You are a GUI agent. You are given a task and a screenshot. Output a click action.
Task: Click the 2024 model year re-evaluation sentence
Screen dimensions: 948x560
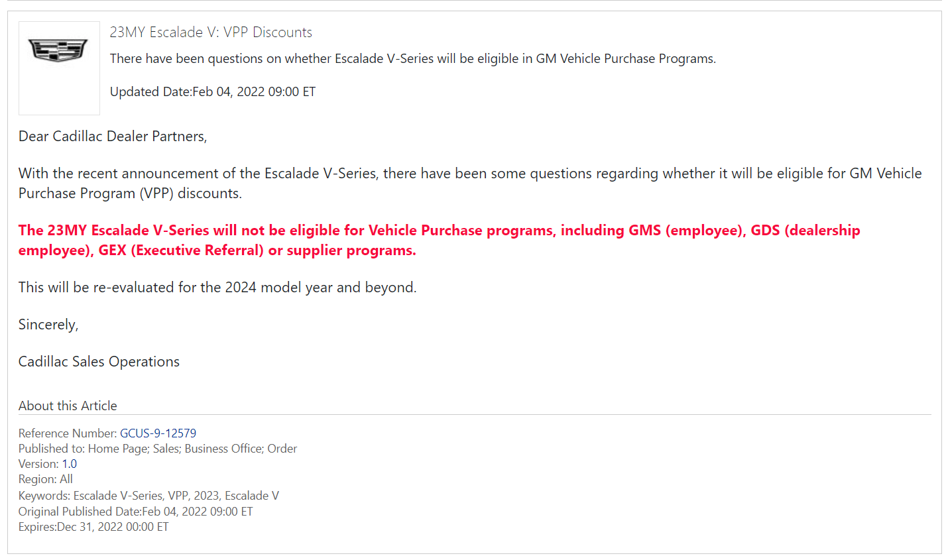click(x=217, y=288)
